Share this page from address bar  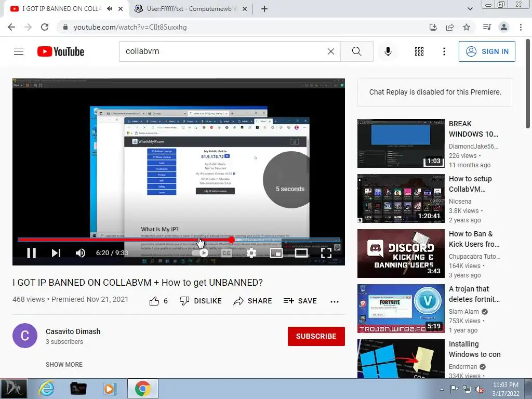point(450,27)
